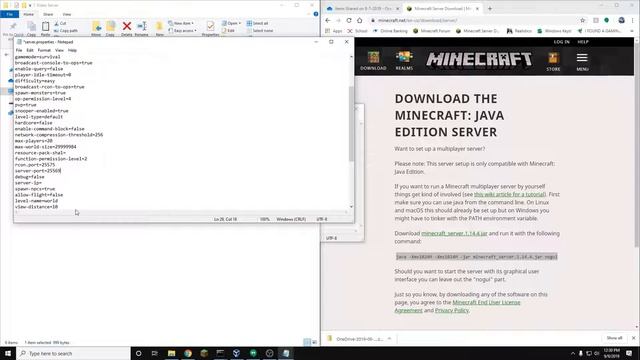Screen dimensions: 640x360
Task: Close the Minecraft Server Download tab
Action: [477, 9]
